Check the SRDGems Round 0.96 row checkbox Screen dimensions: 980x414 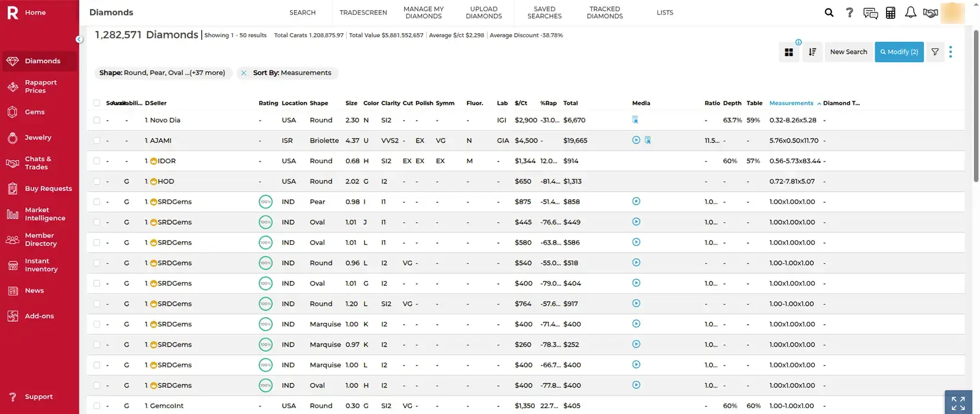pos(97,263)
